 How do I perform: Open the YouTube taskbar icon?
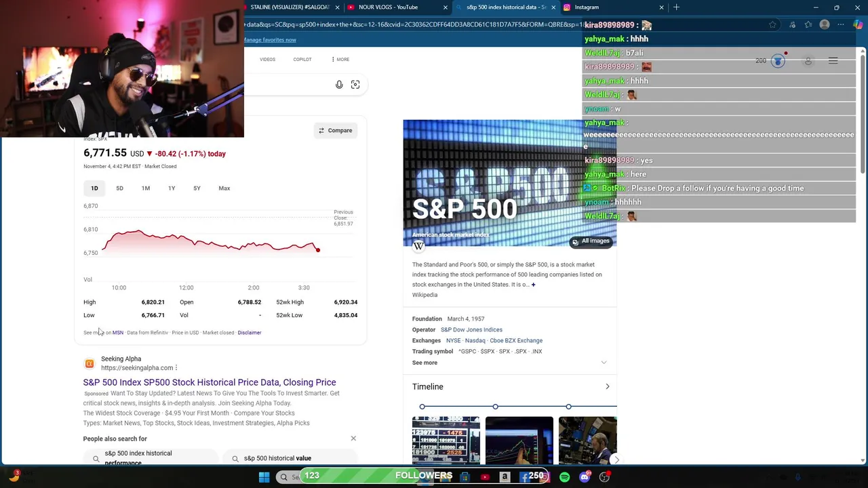[485, 477]
